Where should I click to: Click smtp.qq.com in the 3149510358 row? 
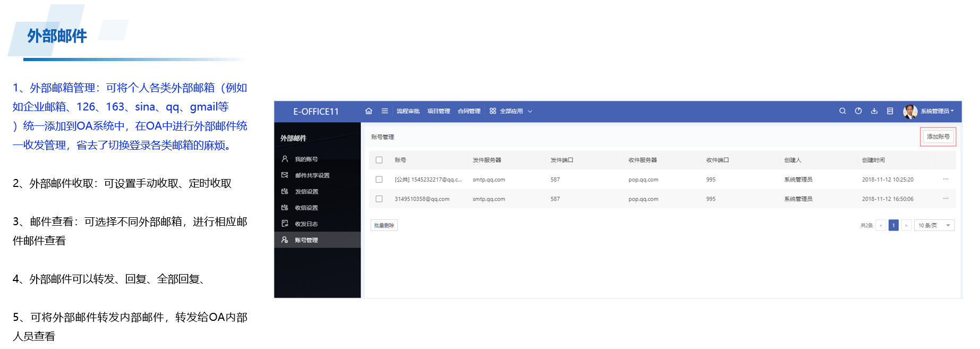click(x=489, y=199)
